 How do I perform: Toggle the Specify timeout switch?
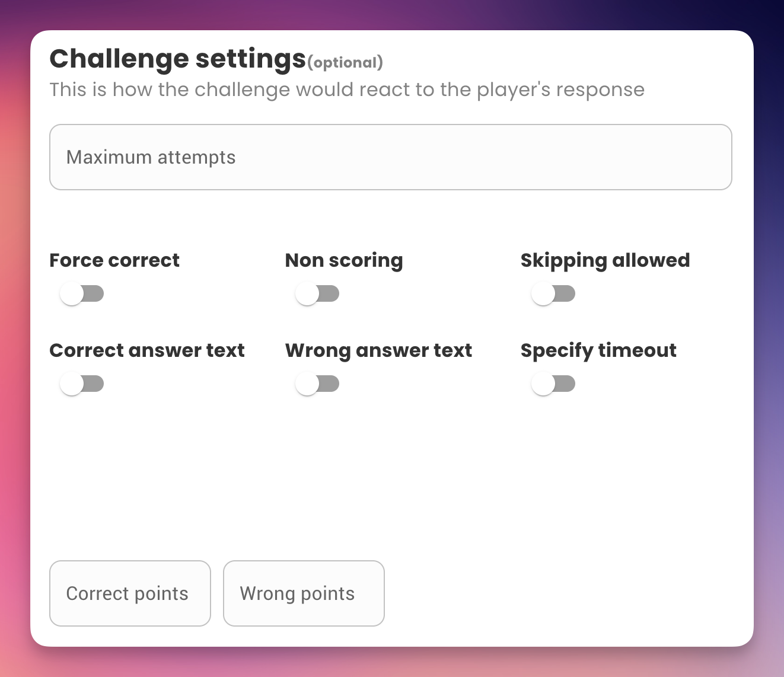coord(553,384)
